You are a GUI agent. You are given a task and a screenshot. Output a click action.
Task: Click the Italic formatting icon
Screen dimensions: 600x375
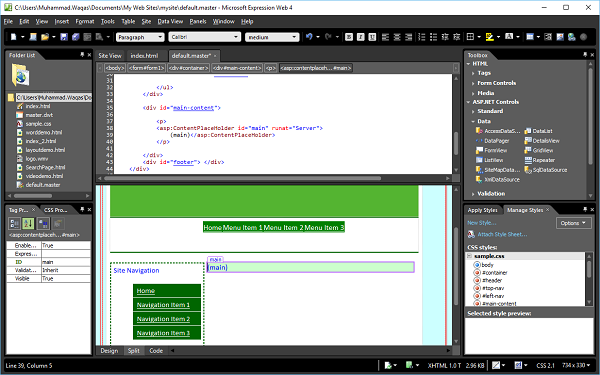click(360, 37)
